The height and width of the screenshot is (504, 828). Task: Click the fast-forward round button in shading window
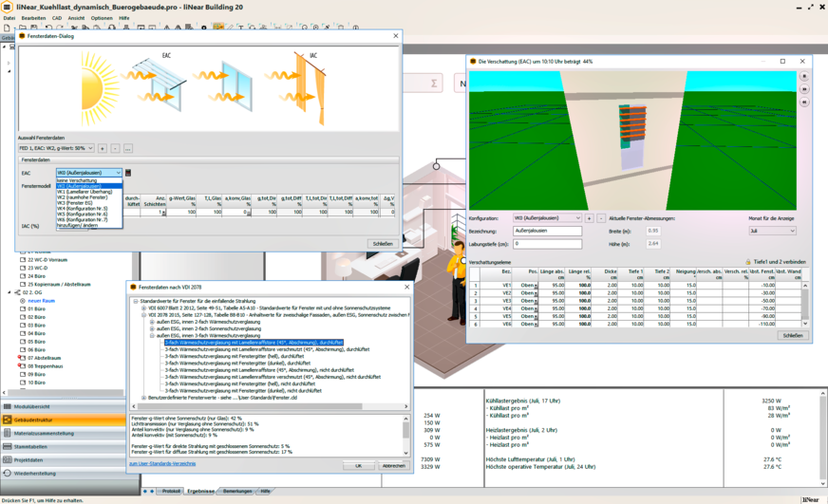click(804, 89)
